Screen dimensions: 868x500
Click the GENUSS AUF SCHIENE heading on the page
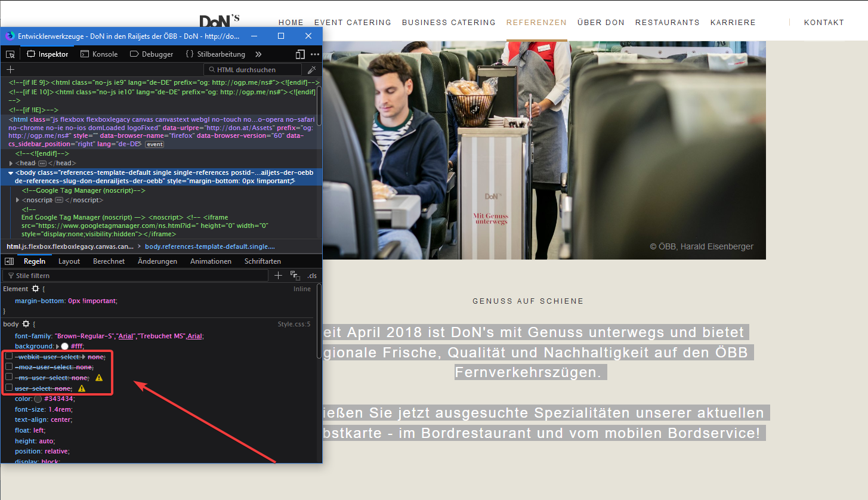coord(528,301)
